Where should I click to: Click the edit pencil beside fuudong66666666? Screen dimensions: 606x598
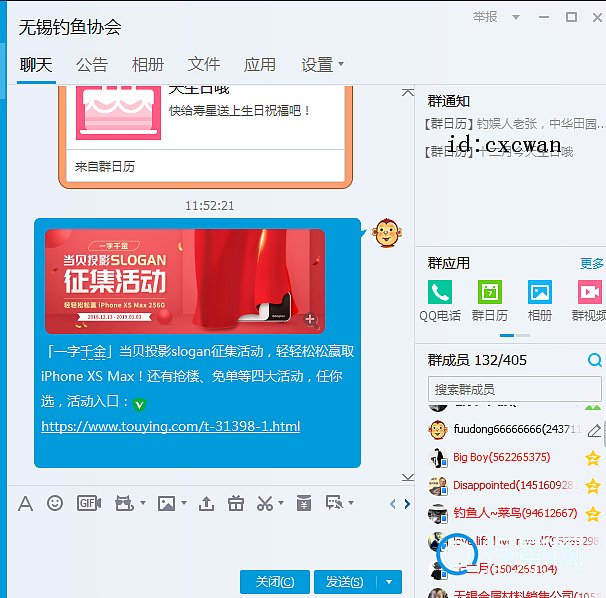point(594,430)
